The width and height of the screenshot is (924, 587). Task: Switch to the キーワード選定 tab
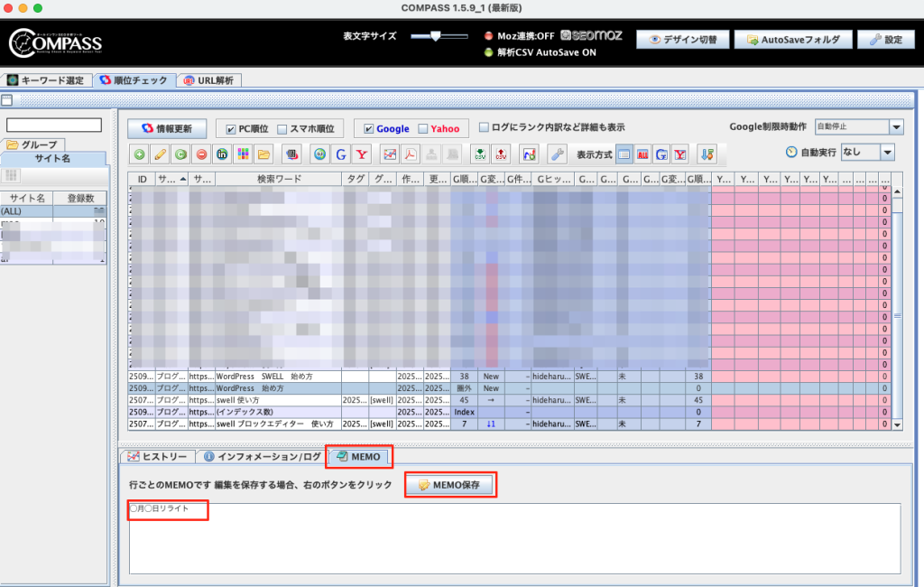point(46,80)
